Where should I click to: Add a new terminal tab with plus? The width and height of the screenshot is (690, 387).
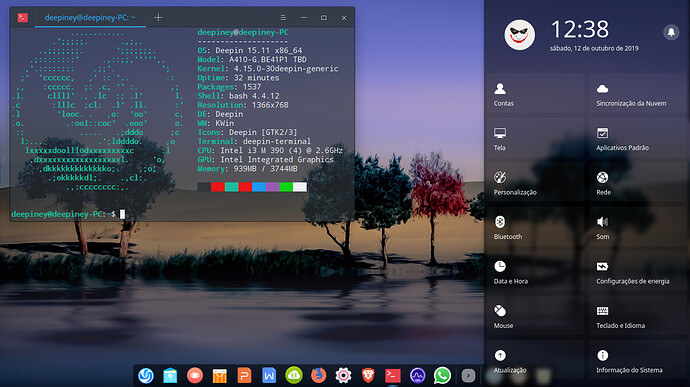click(x=158, y=18)
